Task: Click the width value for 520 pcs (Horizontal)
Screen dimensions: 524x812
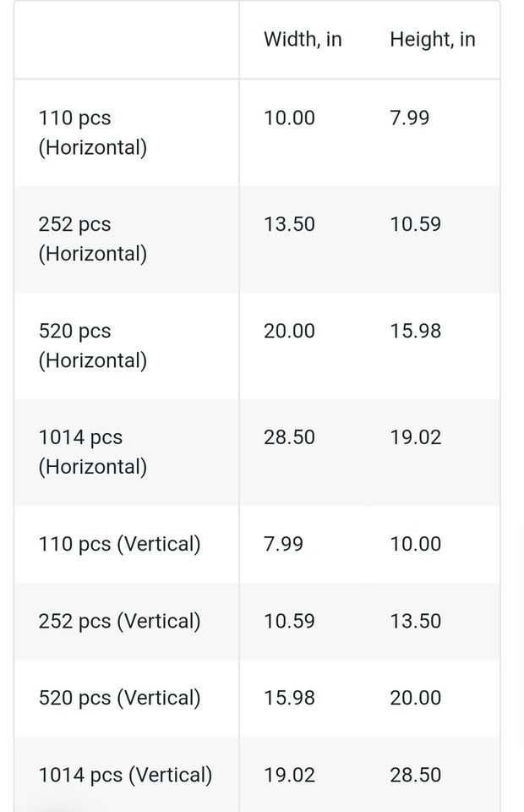Action: pos(289,331)
